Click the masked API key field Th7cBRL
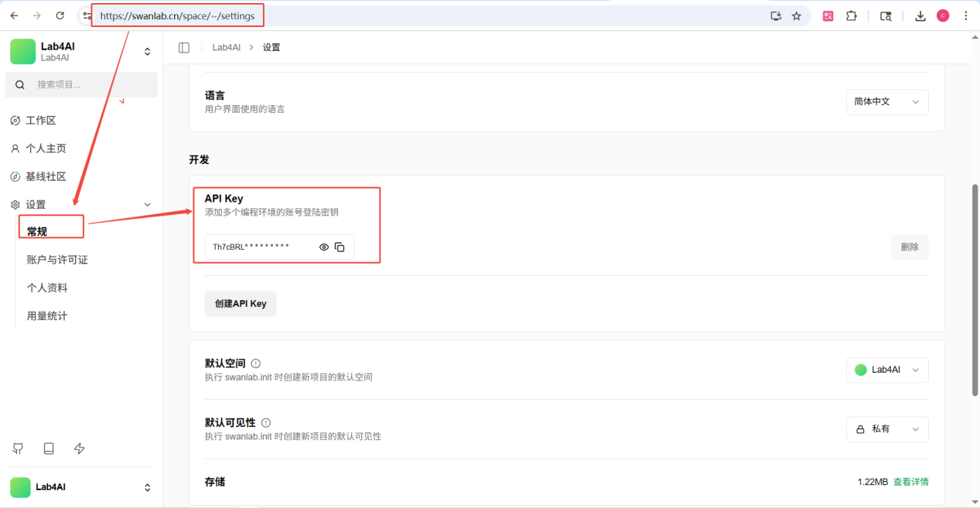This screenshot has width=980, height=508. [x=279, y=247]
